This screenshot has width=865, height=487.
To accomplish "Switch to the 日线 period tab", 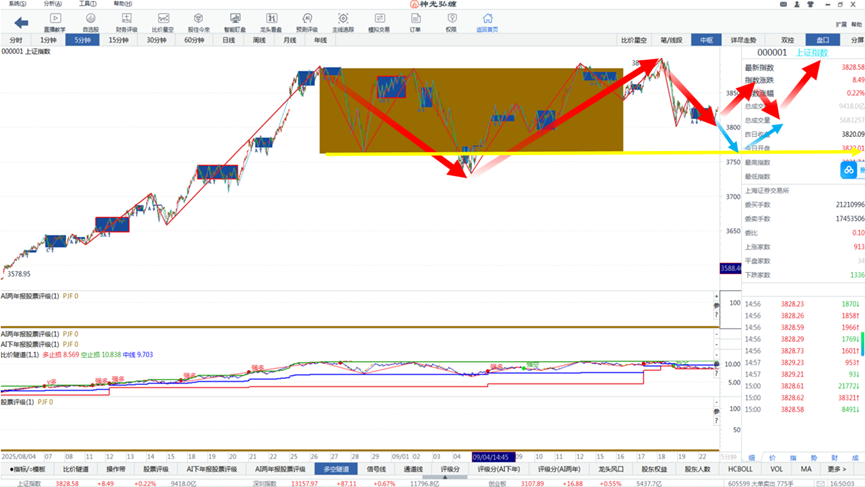I will [229, 40].
